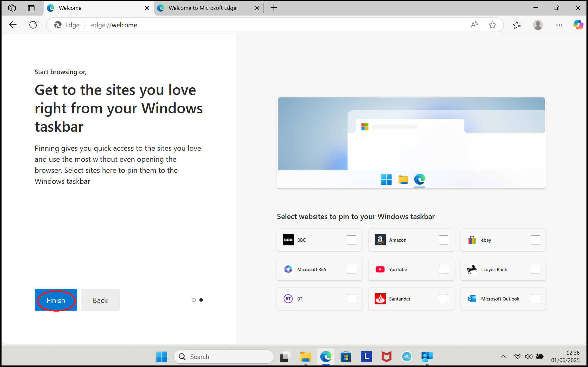The width and height of the screenshot is (588, 367).
Task: Open the Tab actions menu icon
Action: [31, 8]
